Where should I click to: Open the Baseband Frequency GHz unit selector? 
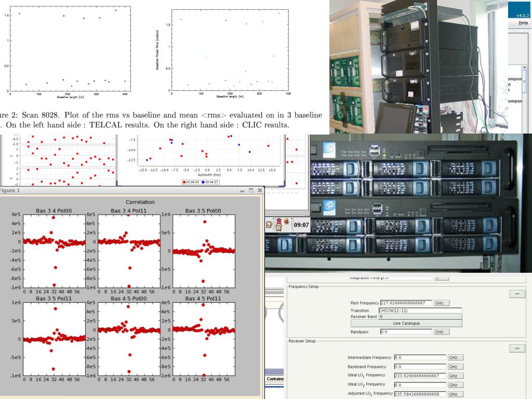[455, 367]
